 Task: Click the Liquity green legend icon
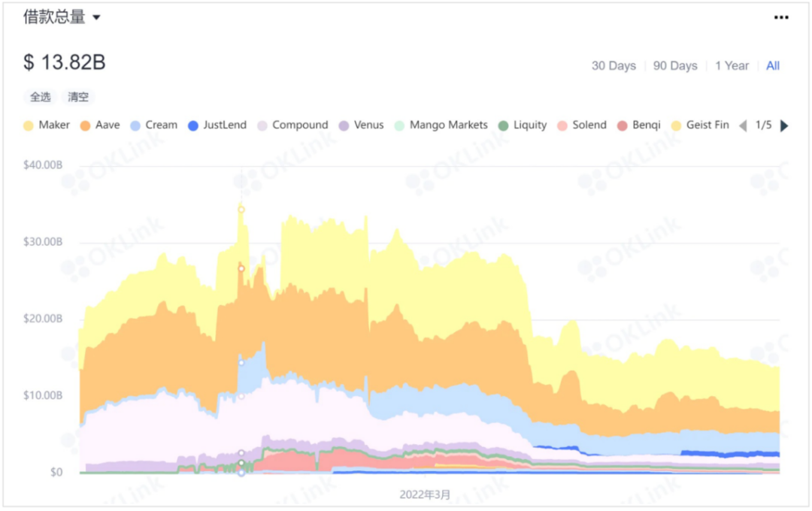pyautogui.click(x=503, y=125)
